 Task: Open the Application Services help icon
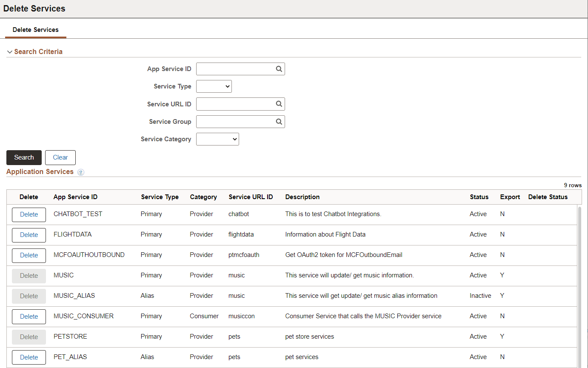80,172
